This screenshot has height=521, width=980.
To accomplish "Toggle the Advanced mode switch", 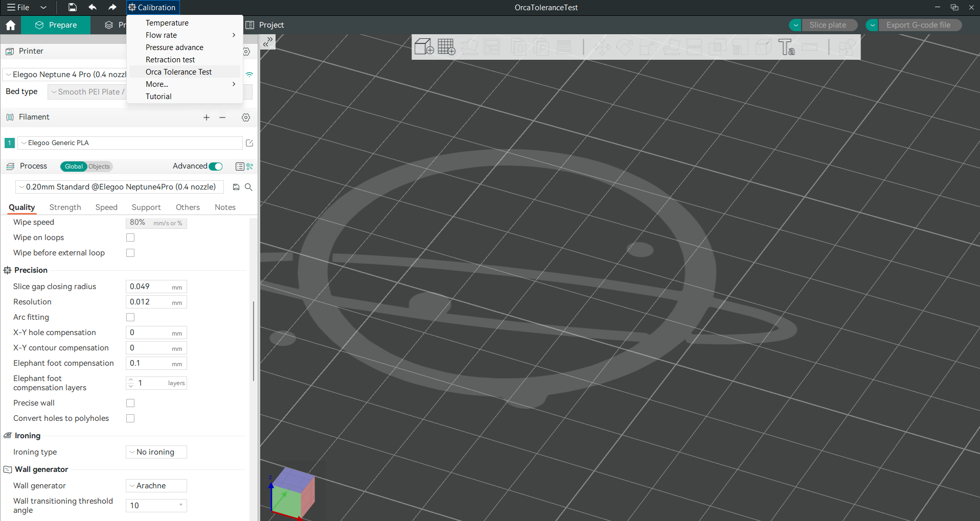I will click(x=216, y=167).
